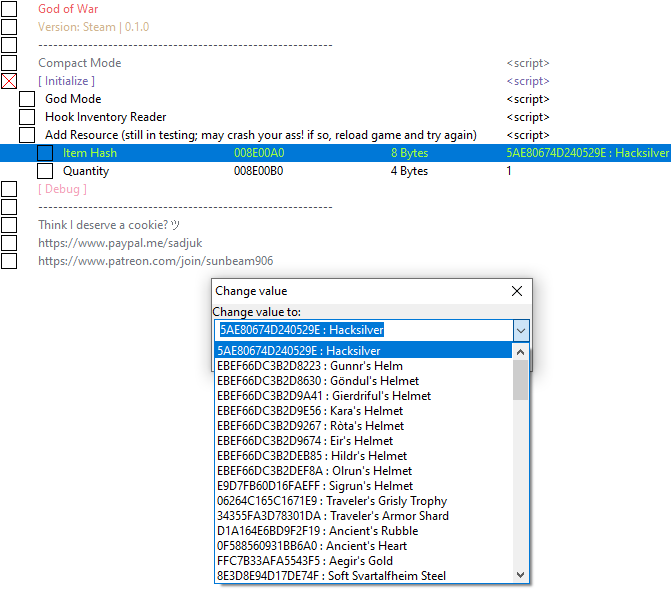Click <script> value of Compact Mode

(528, 63)
